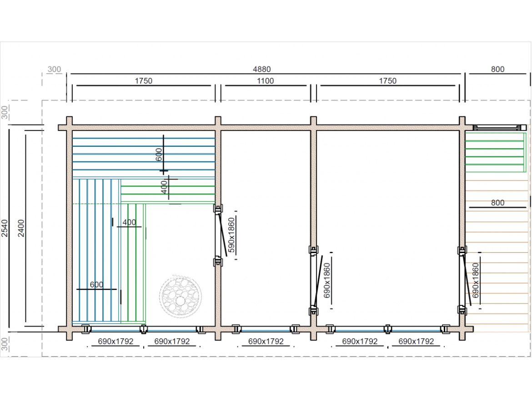Click the 800 dimension at top right
The height and width of the screenshot is (399, 532).
click(x=497, y=69)
